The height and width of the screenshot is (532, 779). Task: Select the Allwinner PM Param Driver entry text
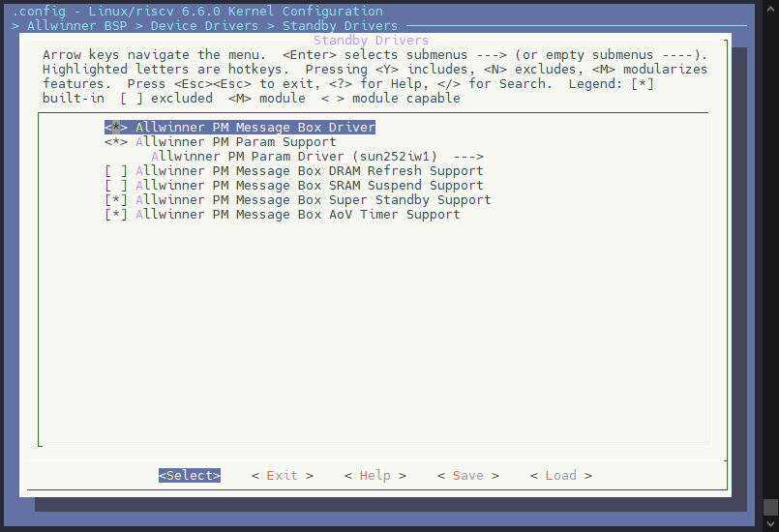coord(294,157)
